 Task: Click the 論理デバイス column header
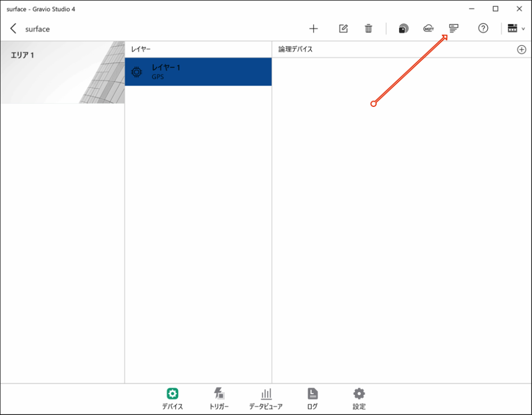[x=296, y=49]
